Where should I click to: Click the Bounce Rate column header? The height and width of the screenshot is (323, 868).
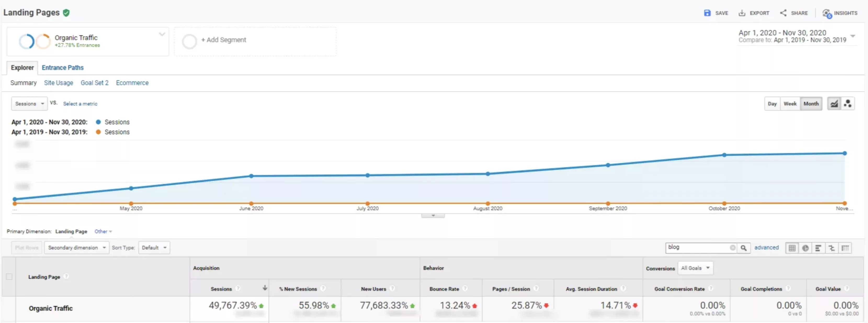point(444,289)
